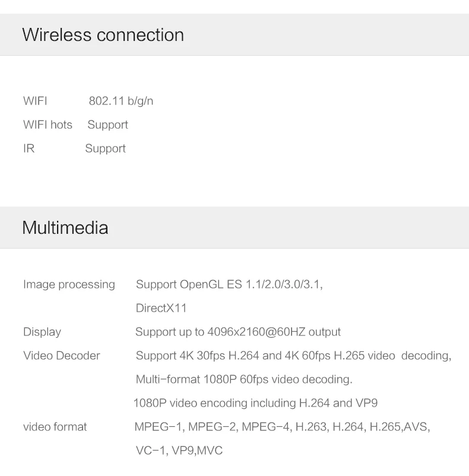
Task: Click the IR specification label
Action: pyautogui.click(x=29, y=148)
